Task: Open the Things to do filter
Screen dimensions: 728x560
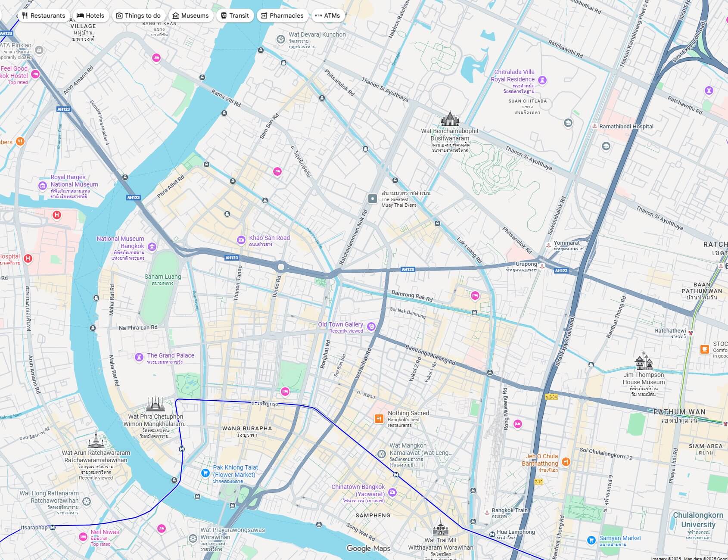Action: 138,16
